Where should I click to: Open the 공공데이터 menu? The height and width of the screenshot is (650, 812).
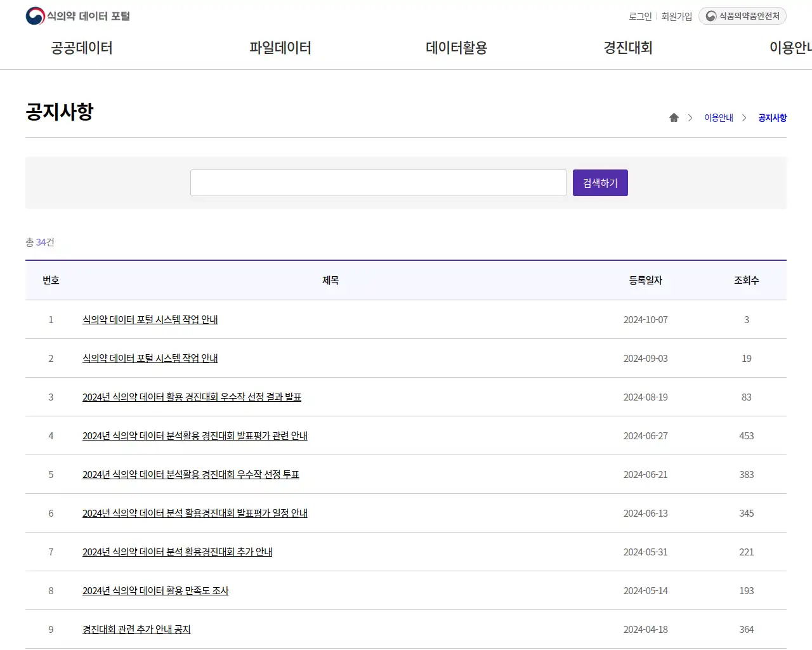82,48
